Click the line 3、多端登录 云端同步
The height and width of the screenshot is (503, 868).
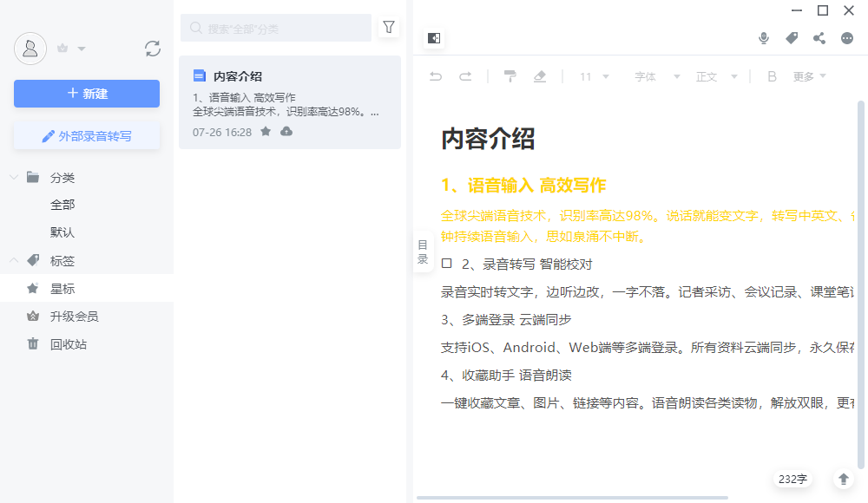pos(506,320)
